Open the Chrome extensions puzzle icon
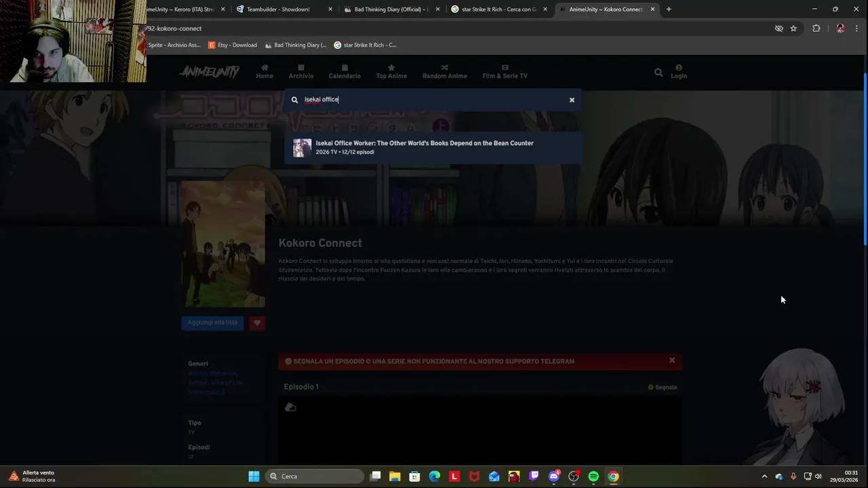 click(x=816, y=28)
